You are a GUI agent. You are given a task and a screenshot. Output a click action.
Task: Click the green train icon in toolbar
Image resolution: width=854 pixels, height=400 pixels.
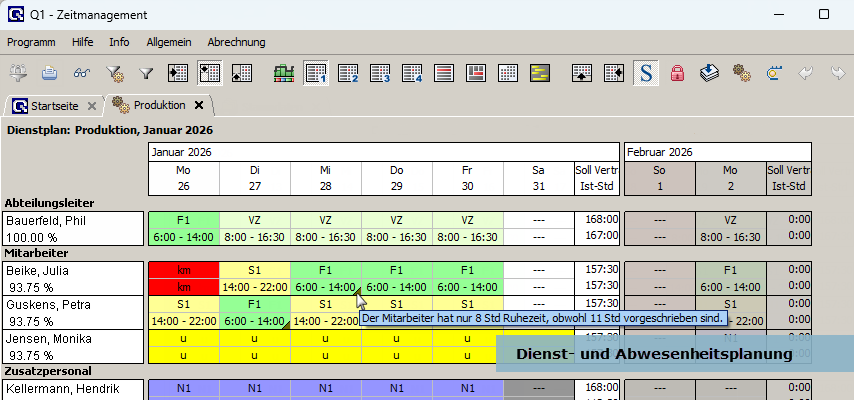click(x=284, y=73)
